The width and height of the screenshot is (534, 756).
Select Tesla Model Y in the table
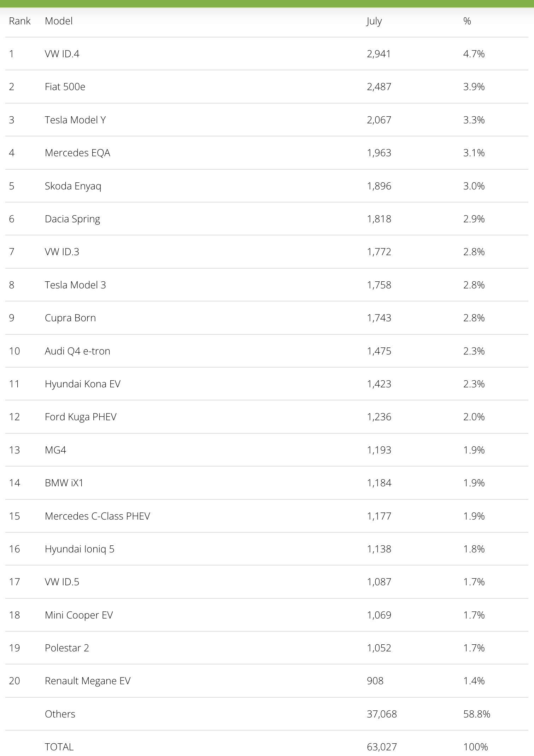75,120
